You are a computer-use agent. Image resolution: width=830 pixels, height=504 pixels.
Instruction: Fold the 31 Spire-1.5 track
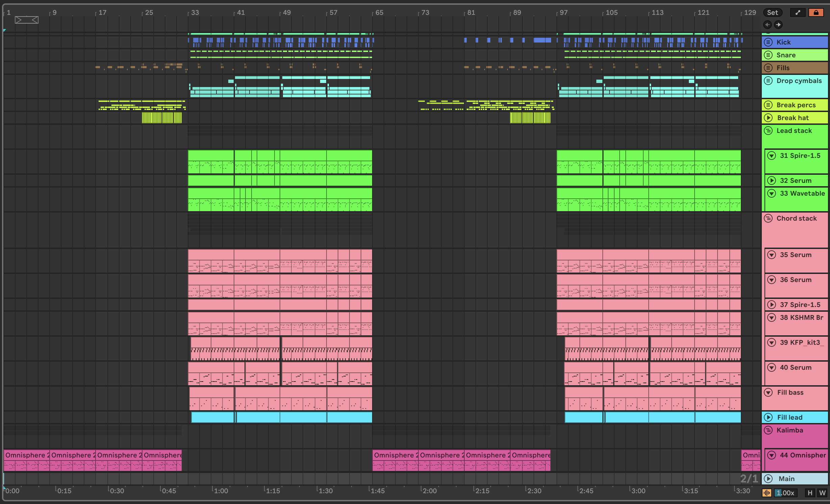coord(772,156)
